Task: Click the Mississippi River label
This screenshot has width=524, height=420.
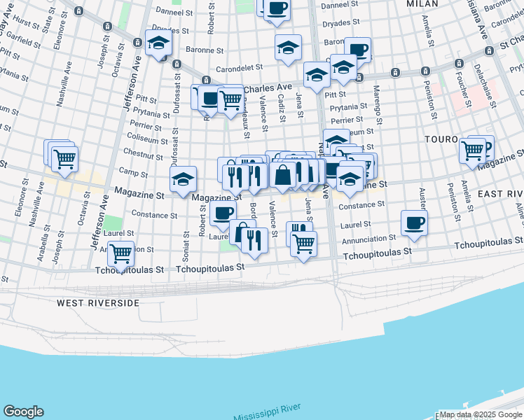Action: click(x=267, y=413)
